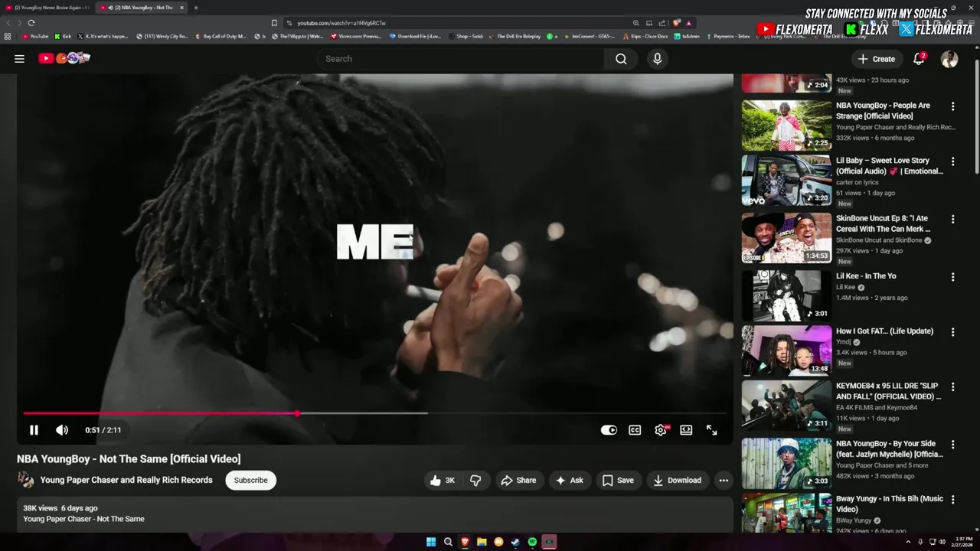Viewport: 980px width, 551px height.
Task: Open Brave browser taskbar icon
Action: [465, 543]
